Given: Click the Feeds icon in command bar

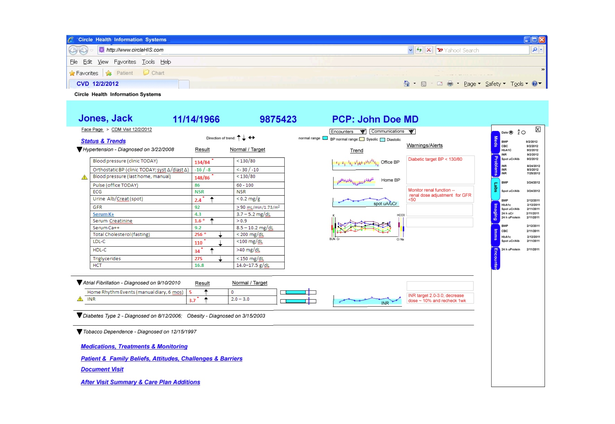Looking at the screenshot, I should pos(424,84).
